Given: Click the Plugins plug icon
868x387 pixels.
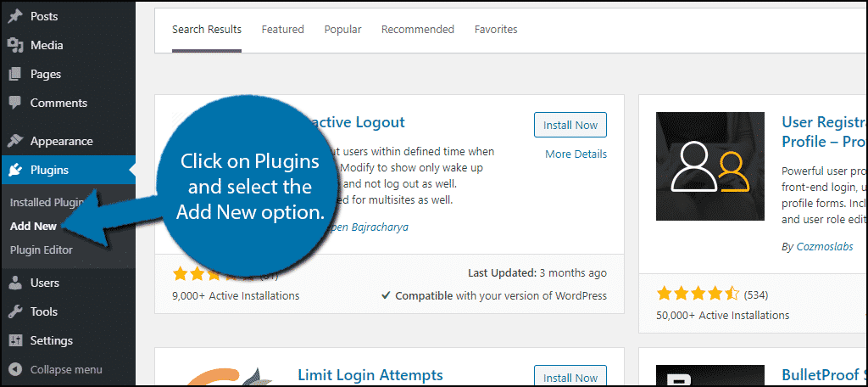Looking at the screenshot, I should (15, 171).
